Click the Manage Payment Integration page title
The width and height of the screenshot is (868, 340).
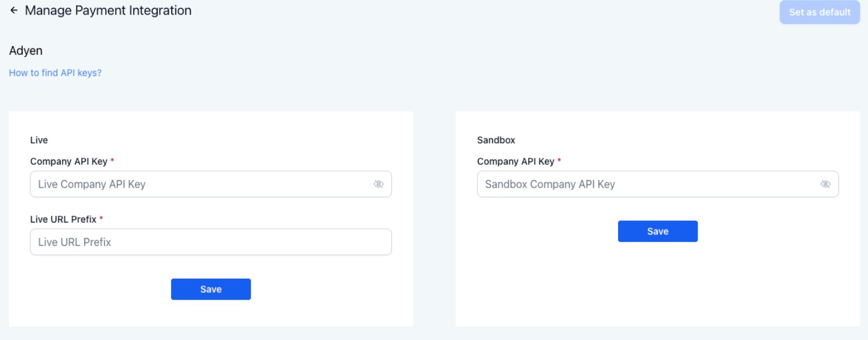click(x=108, y=11)
